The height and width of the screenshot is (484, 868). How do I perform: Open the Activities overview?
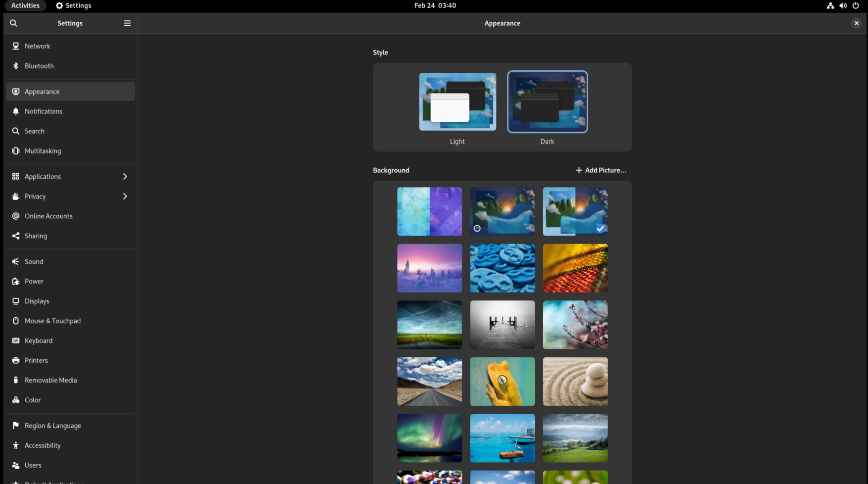tap(25, 5)
